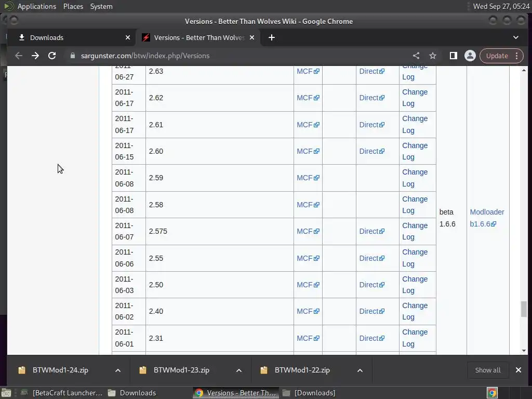The width and height of the screenshot is (532, 399).
Task: Click the page vertical scrollbar thumb
Action: 524,309
